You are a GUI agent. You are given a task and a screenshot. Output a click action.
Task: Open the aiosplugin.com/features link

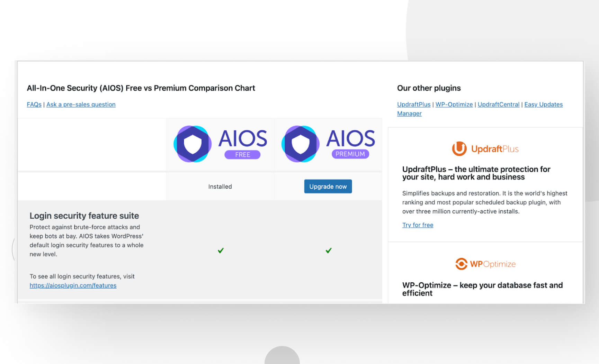(73, 285)
